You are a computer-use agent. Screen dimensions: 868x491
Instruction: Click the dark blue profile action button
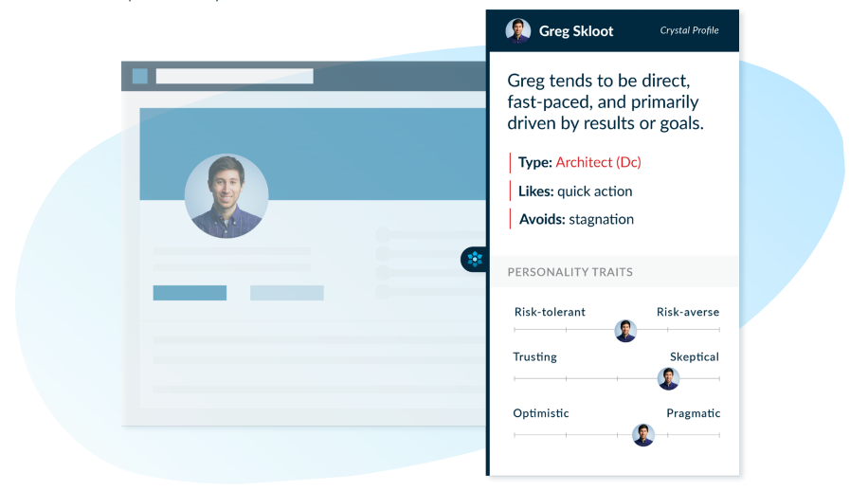click(190, 293)
